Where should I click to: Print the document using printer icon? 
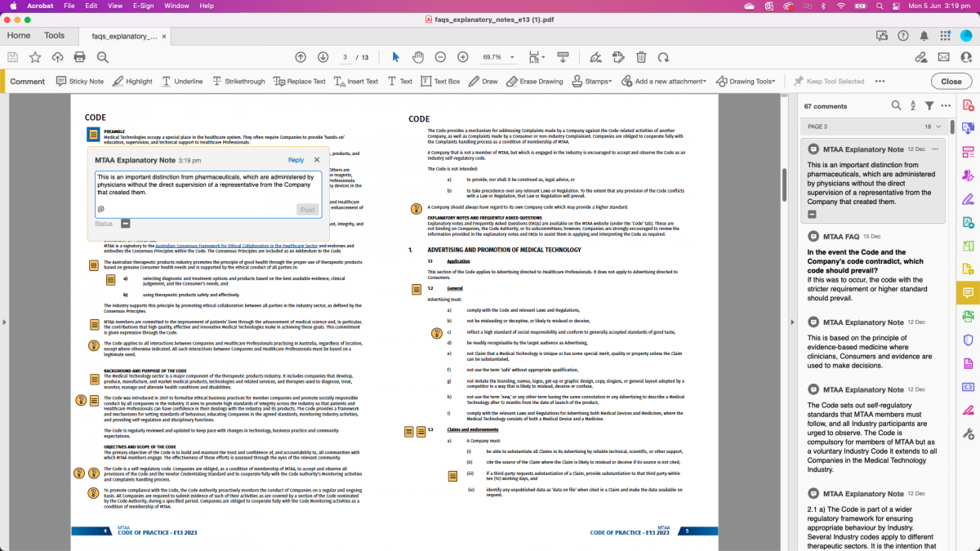coord(79,57)
